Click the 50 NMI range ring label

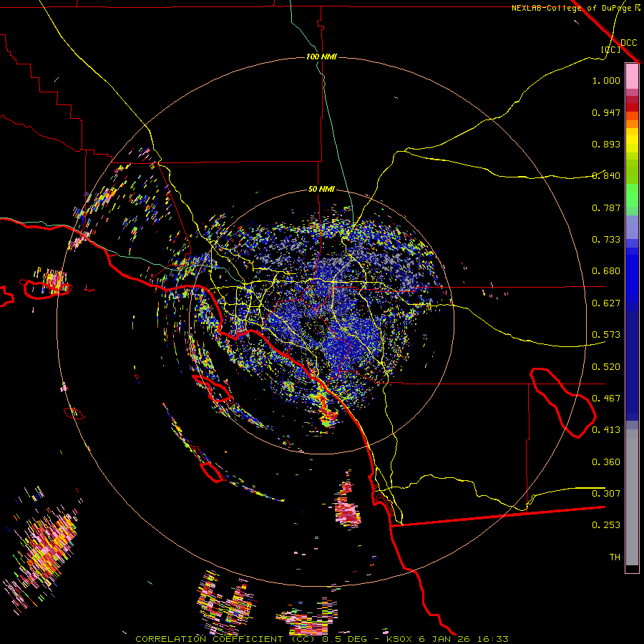[321, 190]
